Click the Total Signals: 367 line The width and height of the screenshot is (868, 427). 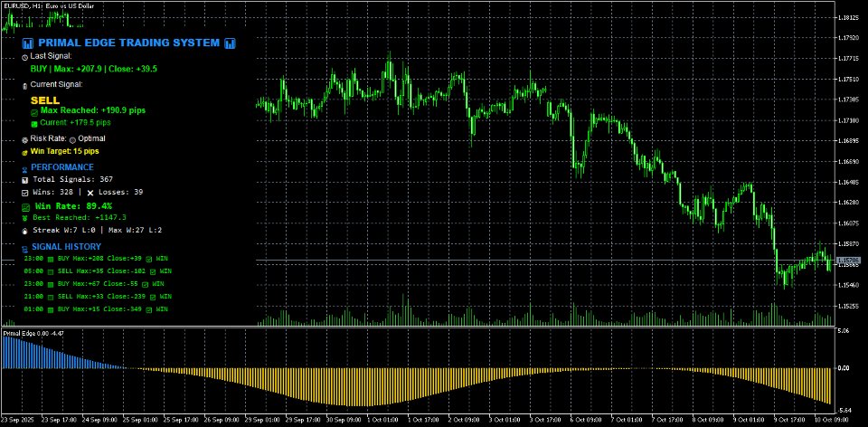point(73,179)
